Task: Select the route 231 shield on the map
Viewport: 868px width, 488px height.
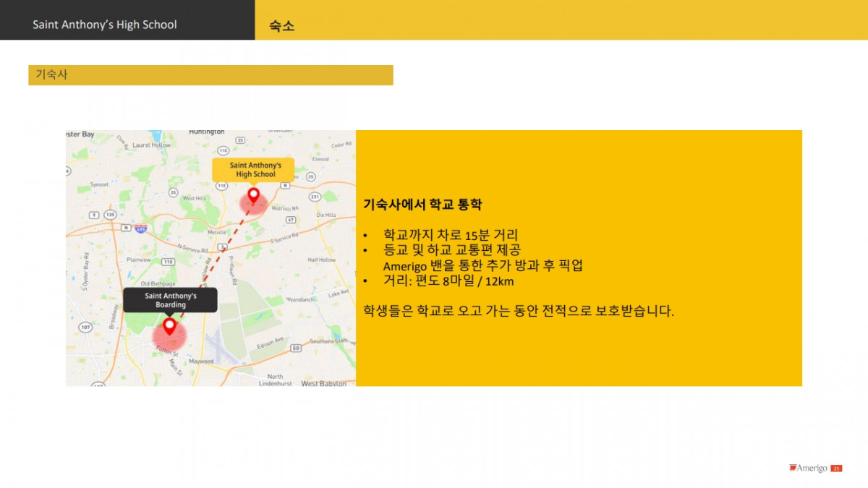Action: pyautogui.click(x=315, y=197)
